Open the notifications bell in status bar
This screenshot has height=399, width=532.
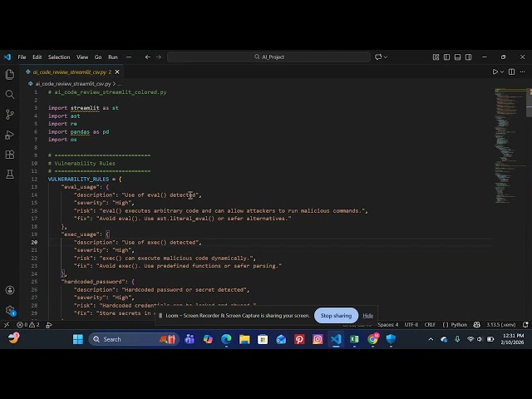[x=525, y=325]
